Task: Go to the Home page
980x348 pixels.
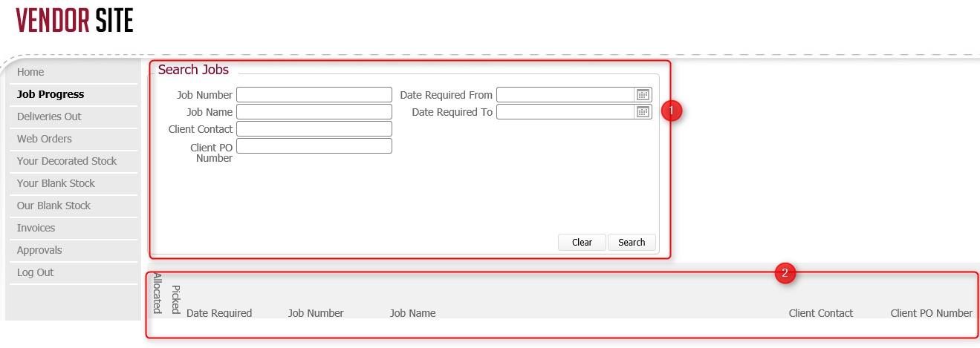Action: (x=30, y=72)
